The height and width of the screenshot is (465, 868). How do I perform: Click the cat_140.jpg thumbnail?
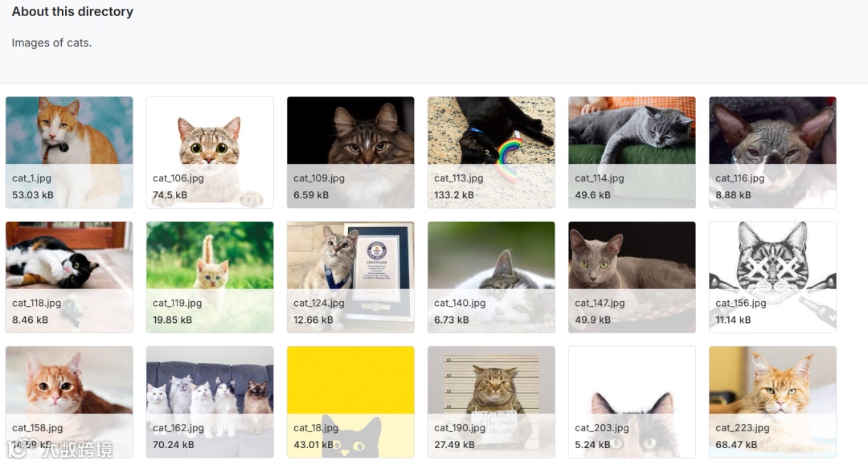click(x=491, y=278)
